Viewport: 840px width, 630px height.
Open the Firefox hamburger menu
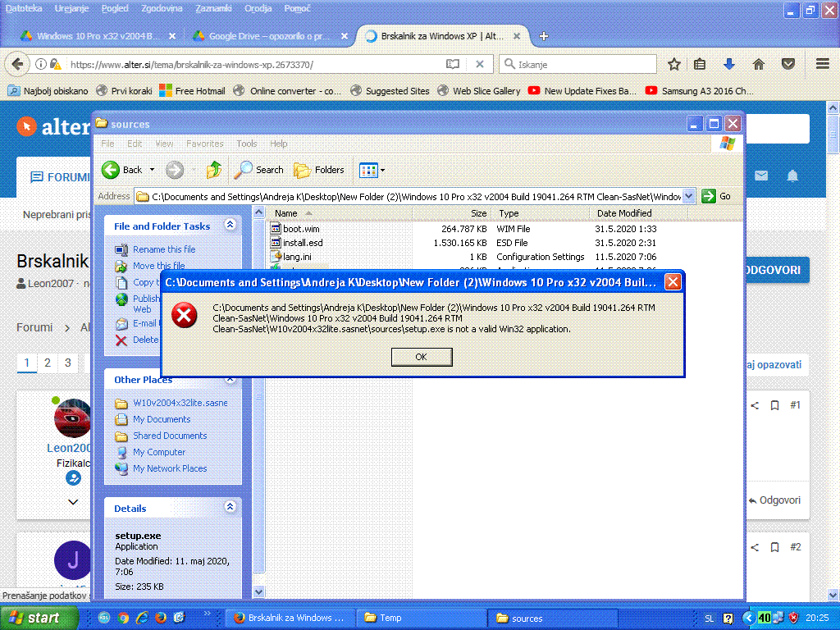pyautogui.click(x=823, y=64)
